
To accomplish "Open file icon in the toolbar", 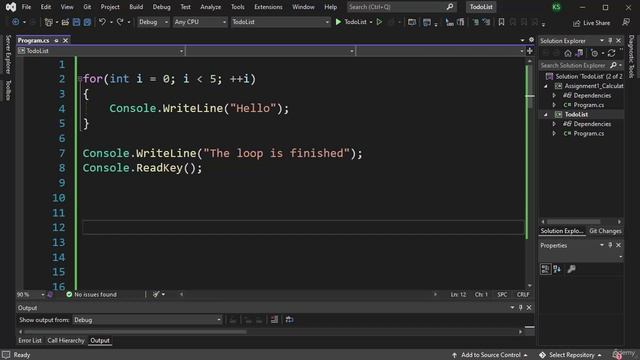I will [x=65, y=22].
